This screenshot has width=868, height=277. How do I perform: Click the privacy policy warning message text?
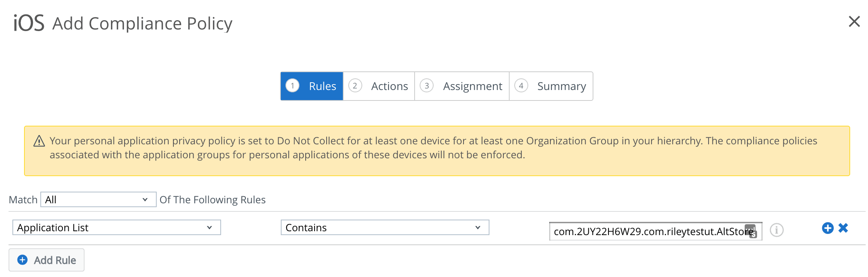pos(433,148)
